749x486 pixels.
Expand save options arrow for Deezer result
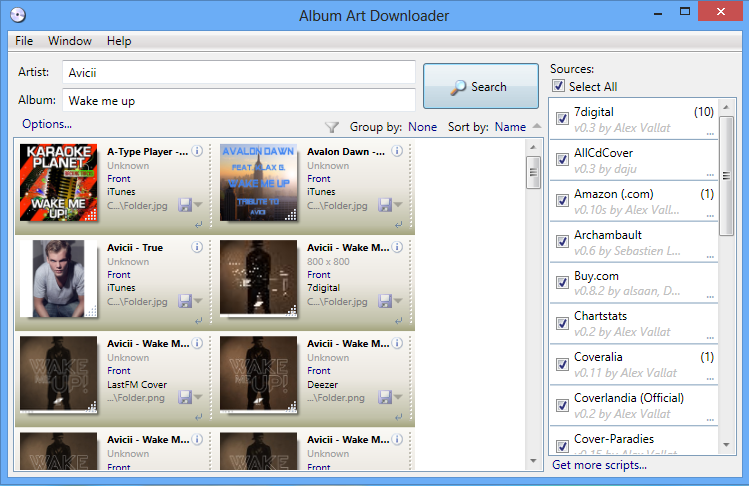point(398,397)
